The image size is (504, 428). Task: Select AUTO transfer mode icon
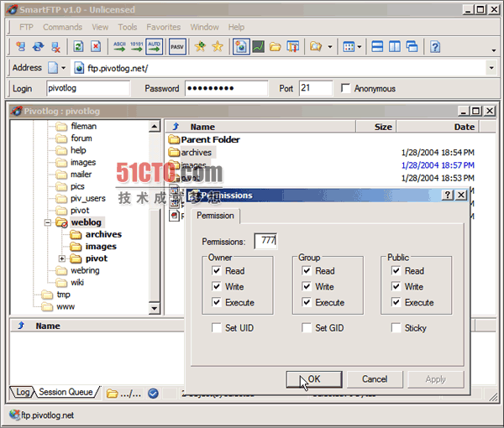[155, 47]
